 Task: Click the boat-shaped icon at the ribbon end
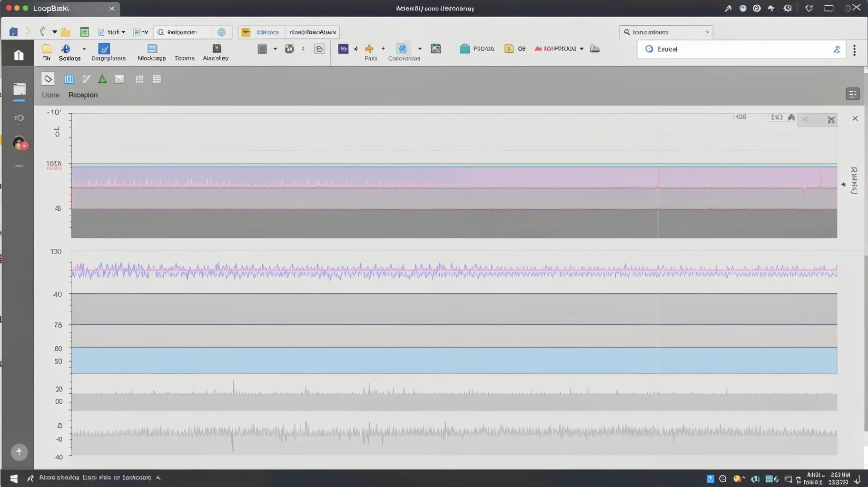(595, 49)
